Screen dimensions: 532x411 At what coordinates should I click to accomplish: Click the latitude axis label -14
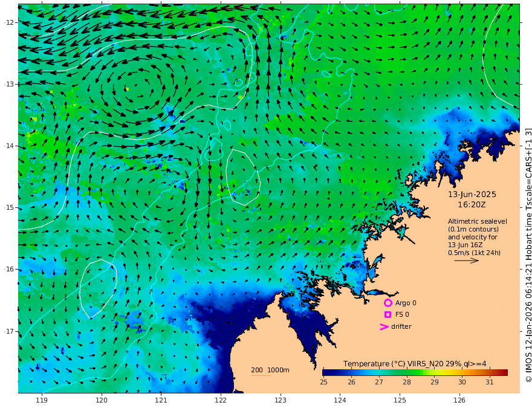(9, 146)
